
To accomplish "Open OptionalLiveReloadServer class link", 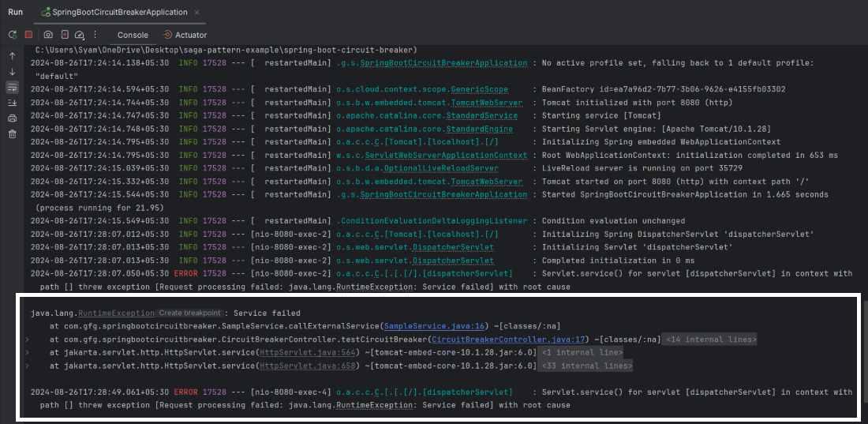I will (440, 168).
